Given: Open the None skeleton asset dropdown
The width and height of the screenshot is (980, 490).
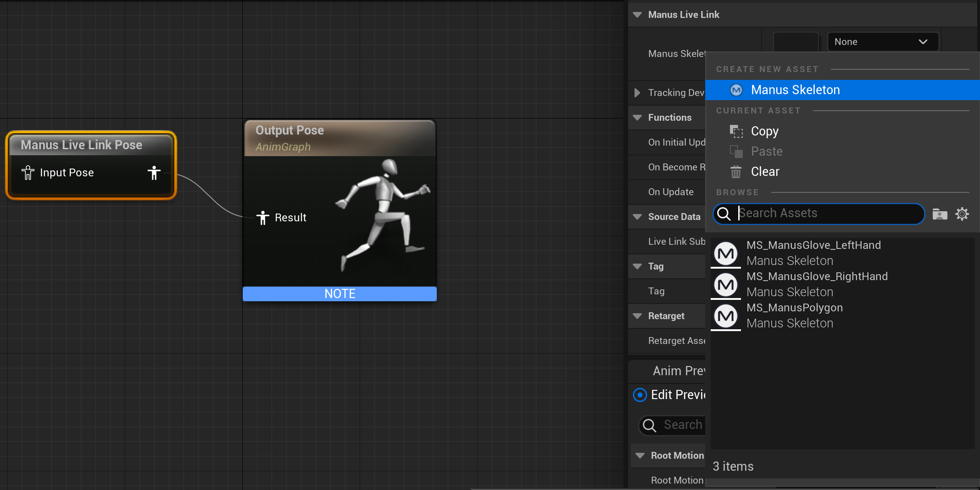Looking at the screenshot, I should [x=883, y=42].
